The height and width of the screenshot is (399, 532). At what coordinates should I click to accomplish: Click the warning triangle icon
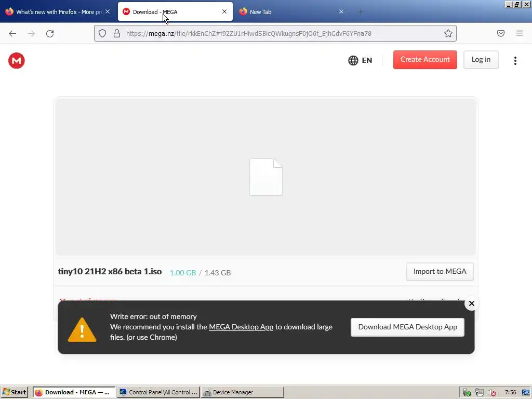tap(82, 329)
